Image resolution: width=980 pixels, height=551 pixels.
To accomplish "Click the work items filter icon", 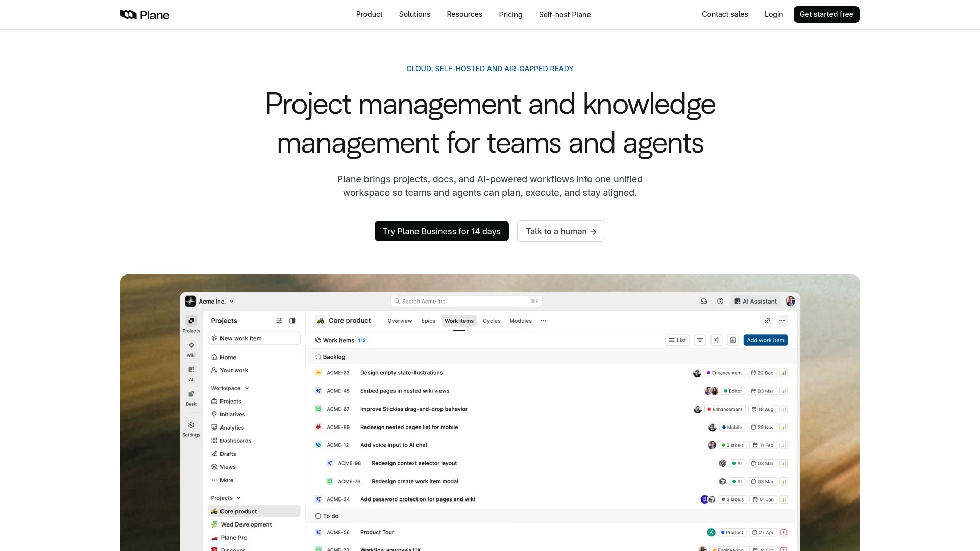I will coord(700,340).
